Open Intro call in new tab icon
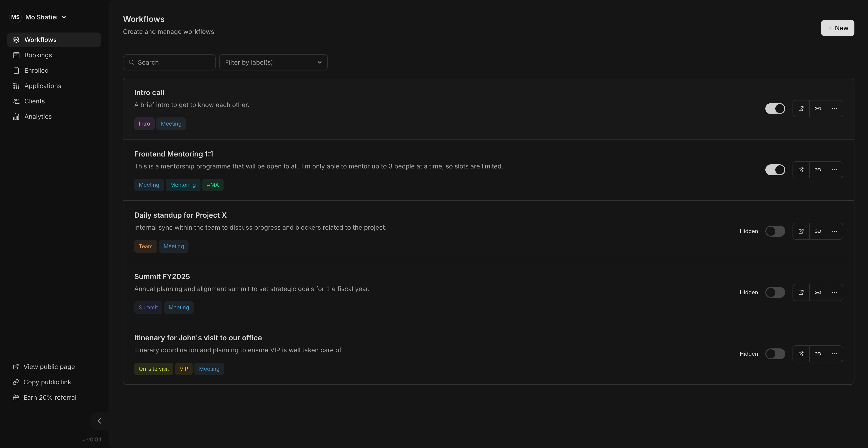The width and height of the screenshot is (868, 448). pos(801,109)
